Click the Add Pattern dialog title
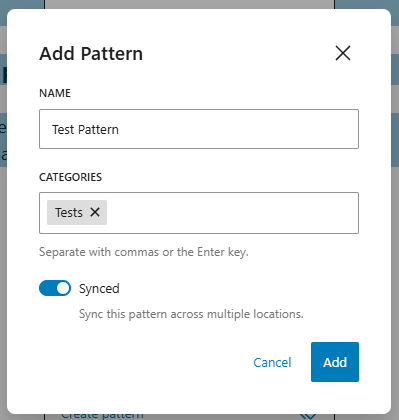The width and height of the screenshot is (399, 420). click(x=91, y=54)
